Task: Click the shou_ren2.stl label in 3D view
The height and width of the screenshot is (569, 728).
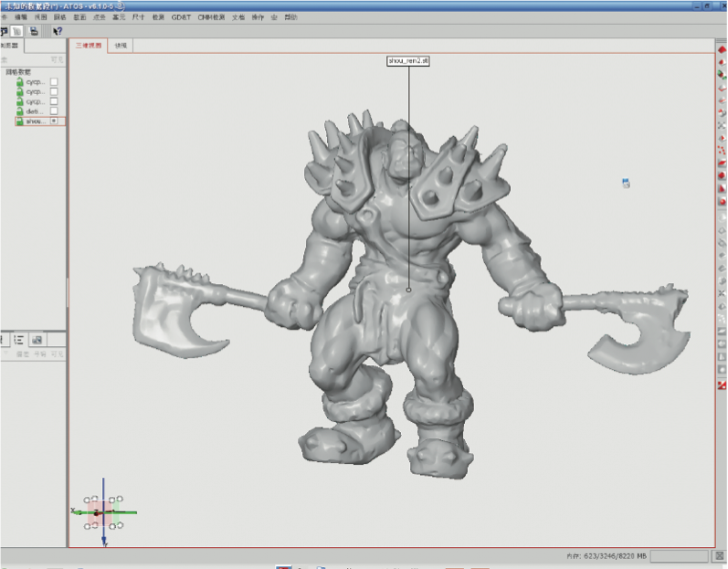Action: 408,61
